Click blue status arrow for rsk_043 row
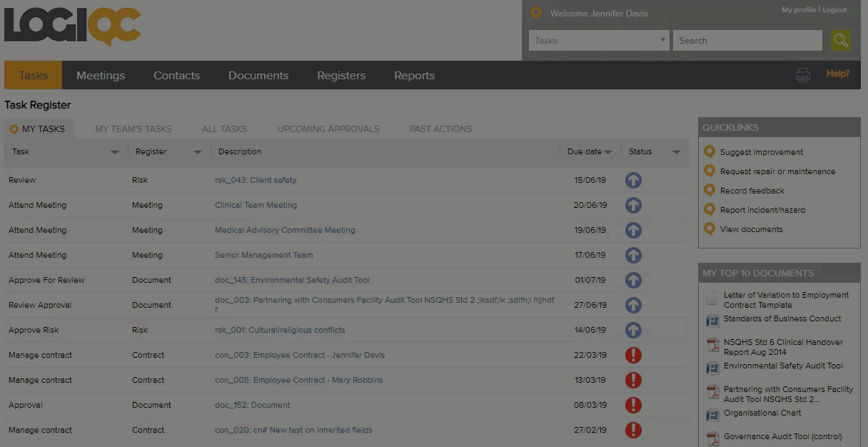The image size is (868, 447). click(633, 180)
